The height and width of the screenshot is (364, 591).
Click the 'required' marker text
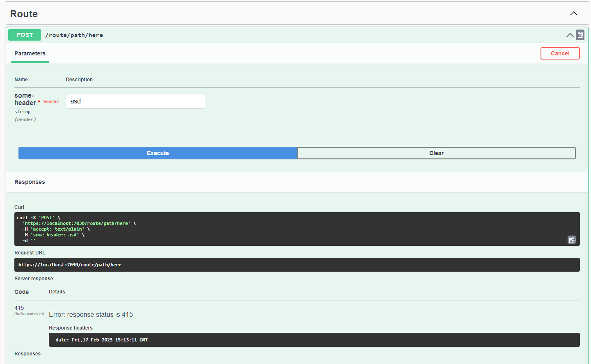50,101
